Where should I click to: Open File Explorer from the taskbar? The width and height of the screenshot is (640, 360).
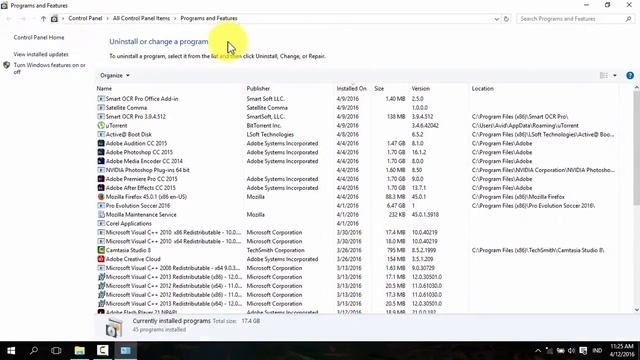click(x=80, y=351)
